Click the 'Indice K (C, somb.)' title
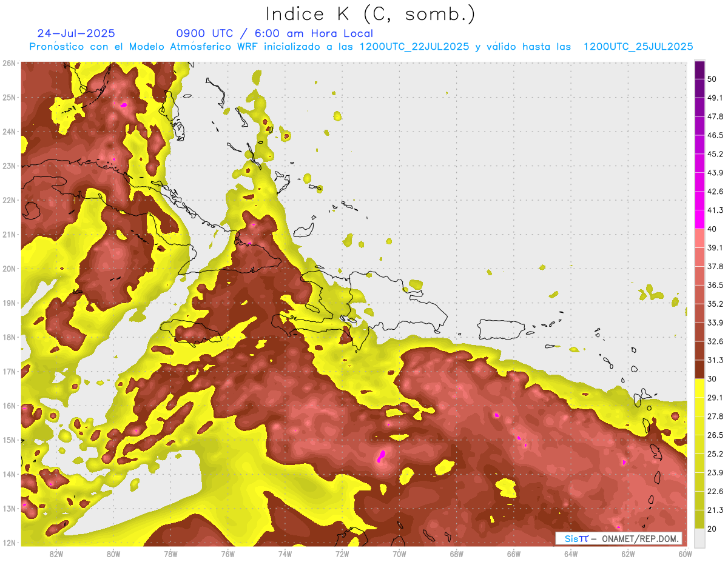 click(371, 15)
